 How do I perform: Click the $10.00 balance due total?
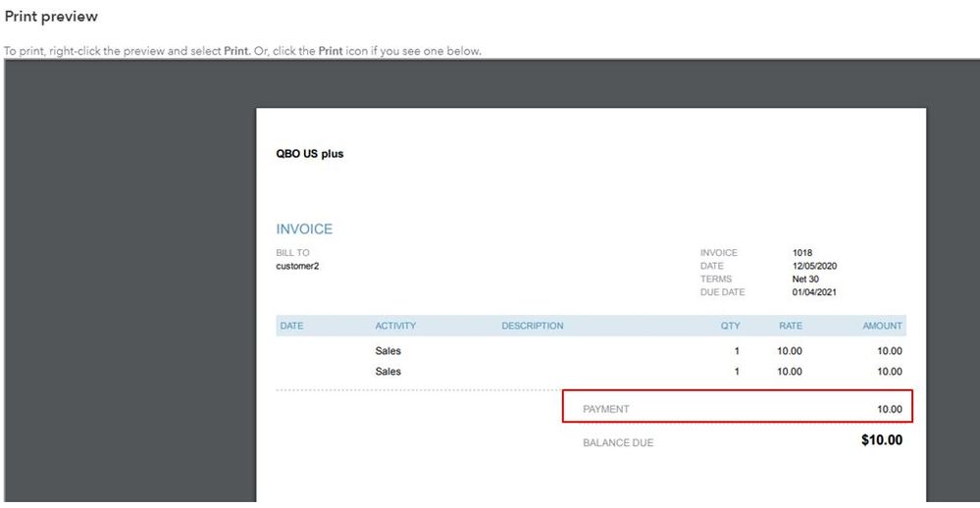pos(882,440)
